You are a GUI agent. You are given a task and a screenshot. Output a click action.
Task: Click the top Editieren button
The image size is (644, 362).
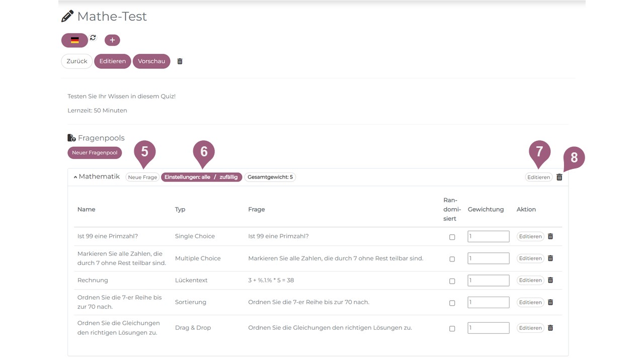(112, 61)
